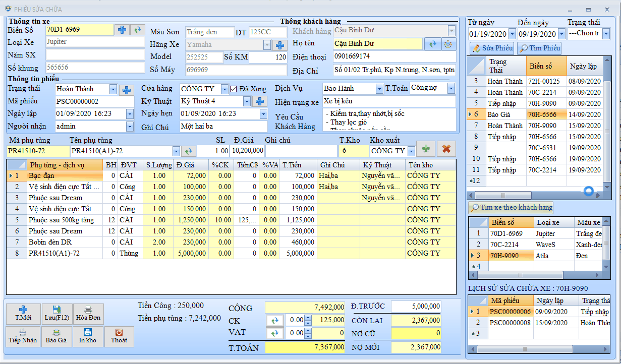The height and width of the screenshot is (364, 621).
Task: Open Kỹ Thuật 4 dropdown
Action: 247,101
